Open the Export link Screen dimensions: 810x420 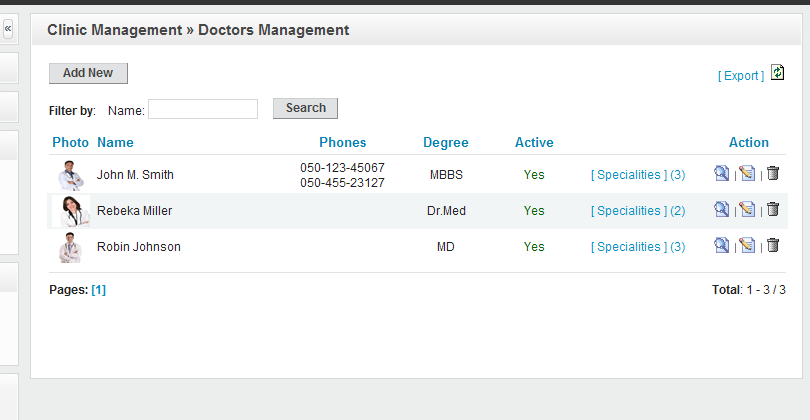741,76
